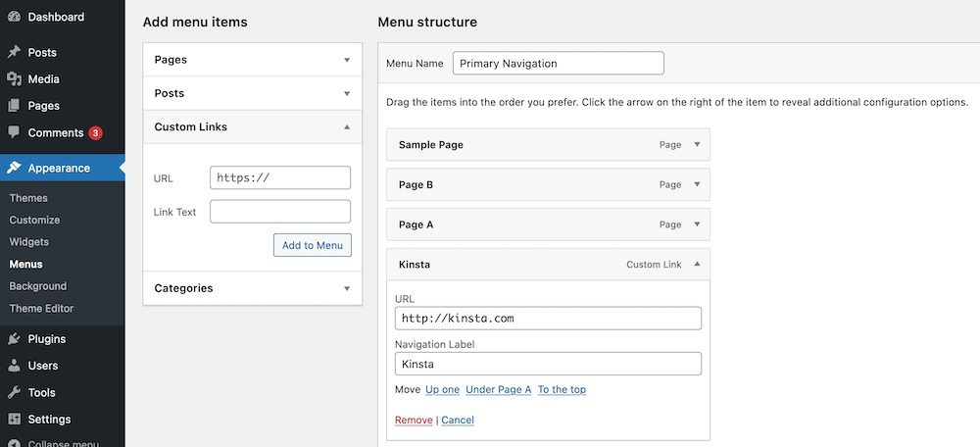Collapse the Kinsta custom link item
980x447 pixels.
(x=697, y=264)
